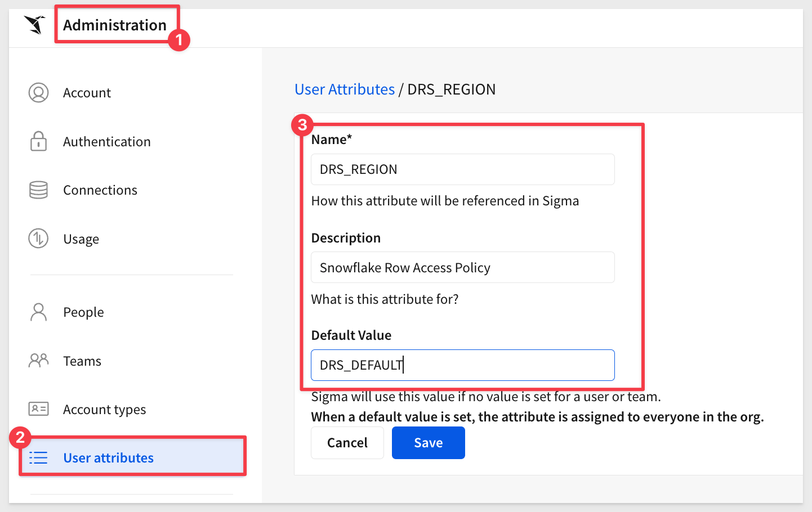Image resolution: width=812 pixels, height=512 pixels.
Task: Click the Connections database icon
Action: pyautogui.click(x=38, y=190)
